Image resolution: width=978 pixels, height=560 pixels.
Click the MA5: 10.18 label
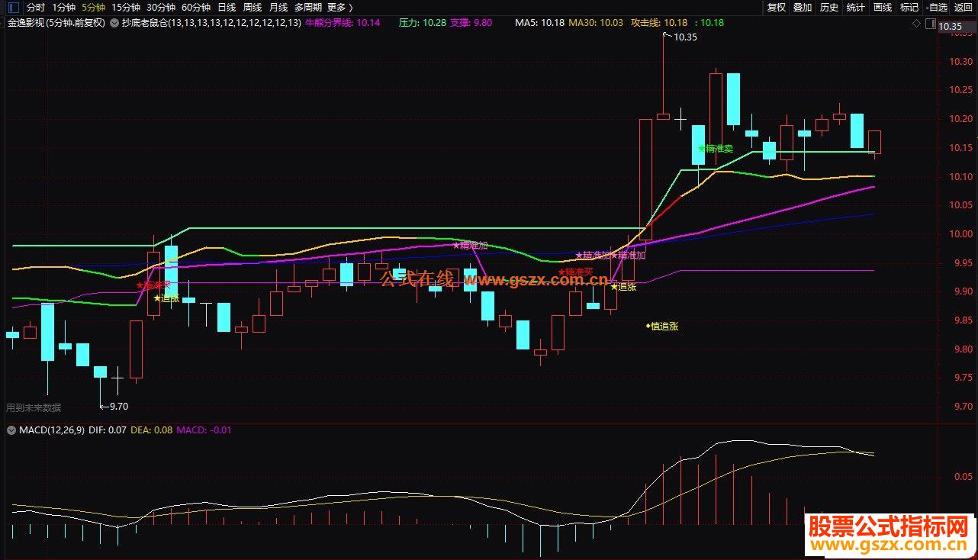pyautogui.click(x=540, y=23)
